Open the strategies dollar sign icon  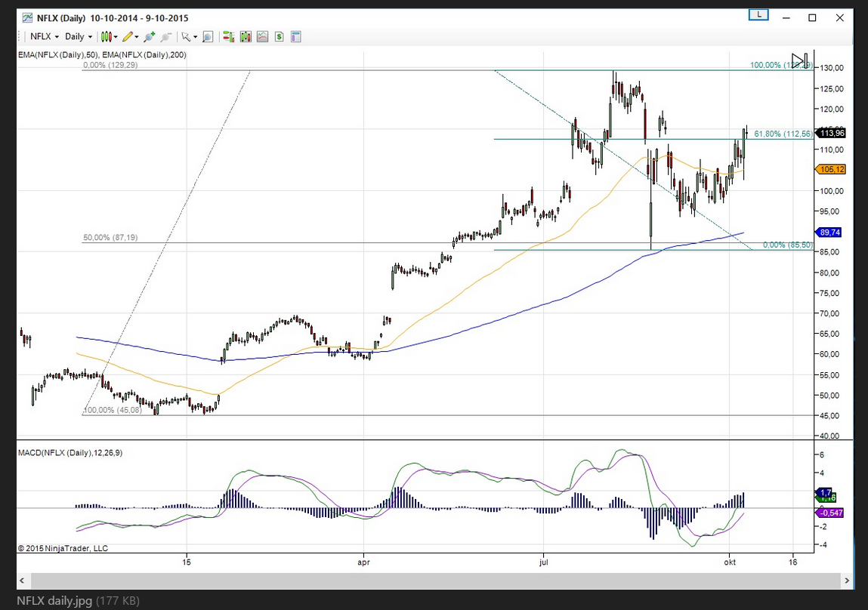(x=279, y=37)
